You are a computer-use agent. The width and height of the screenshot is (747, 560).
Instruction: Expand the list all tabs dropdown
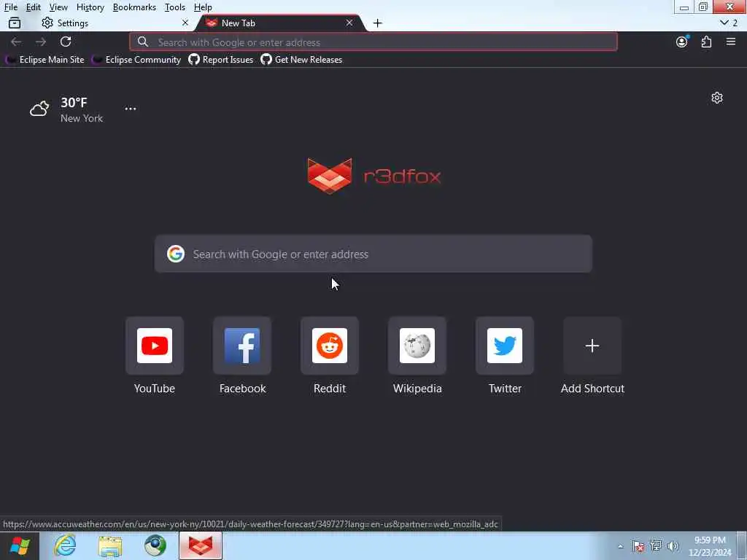[x=729, y=23]
